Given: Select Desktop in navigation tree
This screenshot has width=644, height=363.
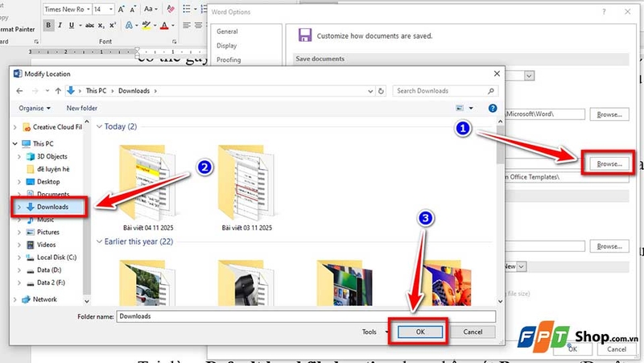Looking at the screenshot, I should (48, 182).
